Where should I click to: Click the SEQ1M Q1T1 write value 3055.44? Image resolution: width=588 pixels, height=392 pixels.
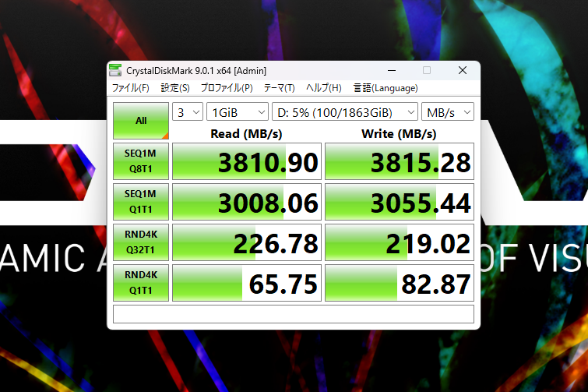click(400, 202)
